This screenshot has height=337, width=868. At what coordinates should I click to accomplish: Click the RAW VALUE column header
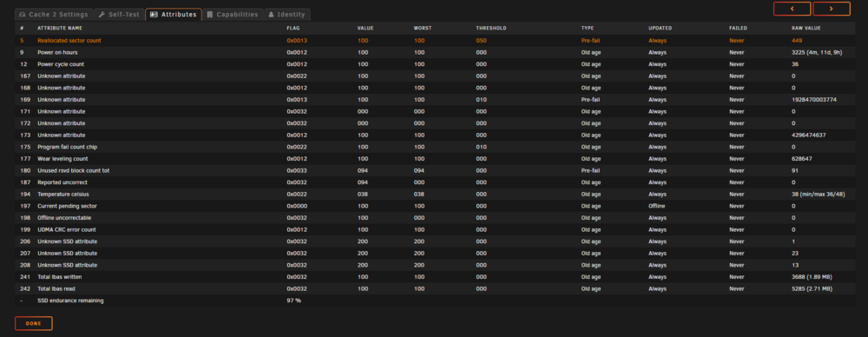point(806,28)
